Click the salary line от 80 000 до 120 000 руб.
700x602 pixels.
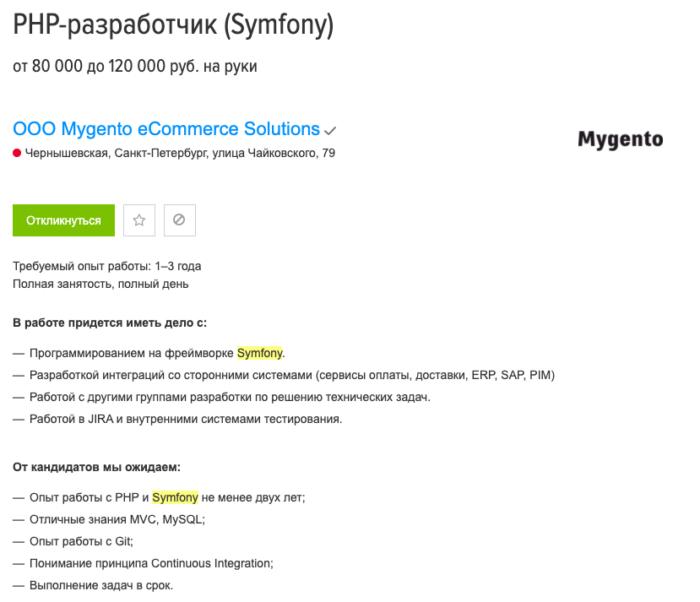[x=135, y=67]
